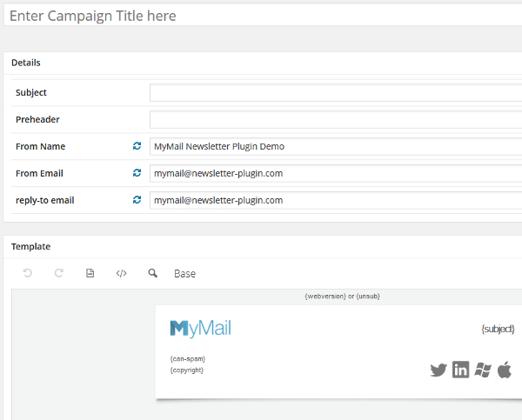Click the reply-to email label
Screen dimensions: 522x420
click(x=45, y=200)
